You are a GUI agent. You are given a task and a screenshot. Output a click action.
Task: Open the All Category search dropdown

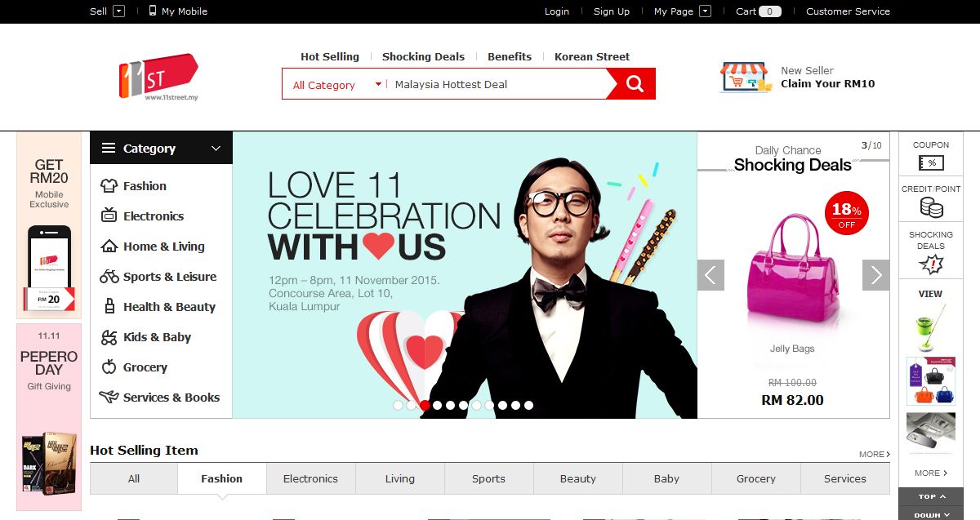click(336, 84)
